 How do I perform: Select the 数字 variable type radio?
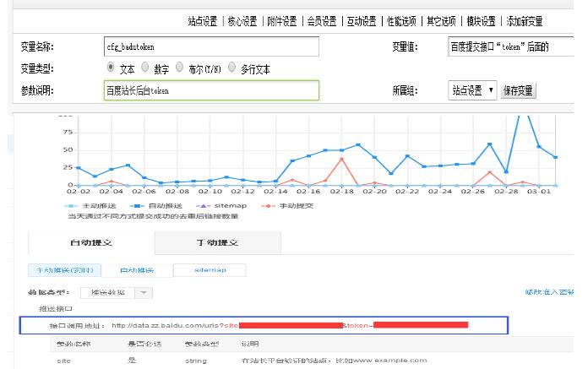click(x=145, y=67)
